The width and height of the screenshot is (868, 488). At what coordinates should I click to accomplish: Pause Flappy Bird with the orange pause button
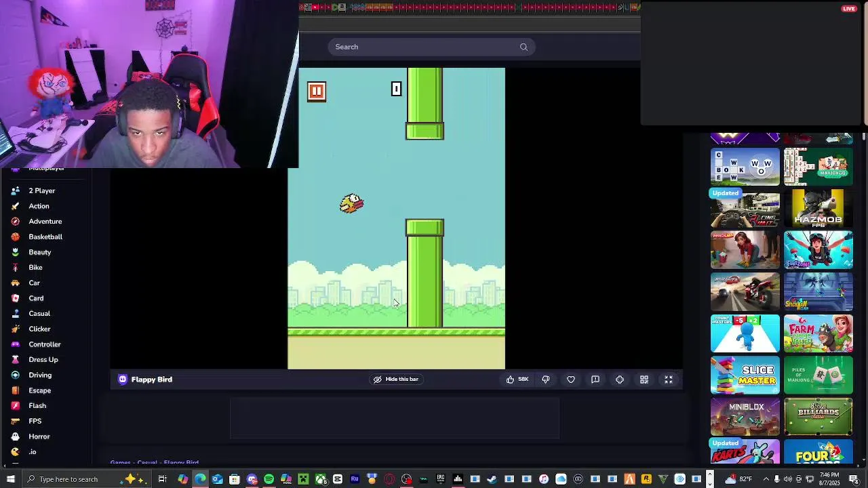click(x=317, y=91)
